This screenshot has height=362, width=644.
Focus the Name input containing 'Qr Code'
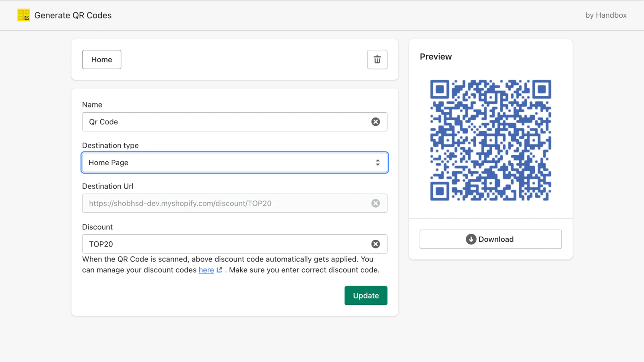(235, 122)
